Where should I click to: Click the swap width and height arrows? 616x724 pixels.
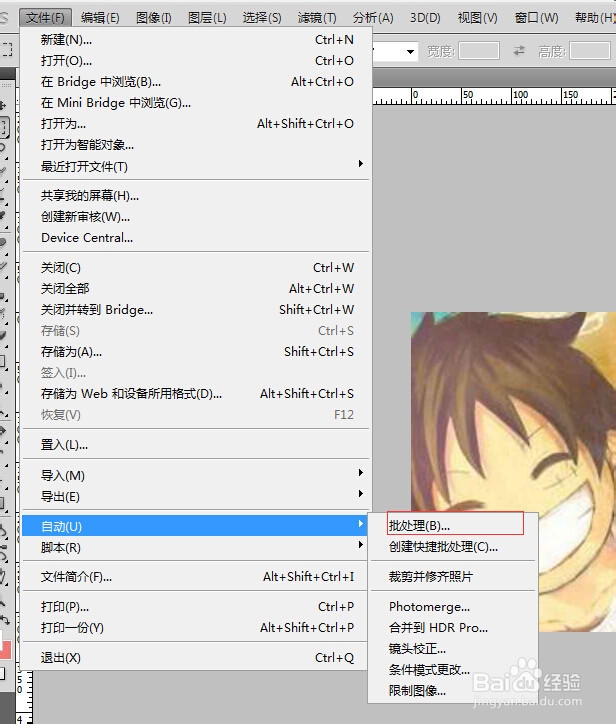[x=519, y=50]
